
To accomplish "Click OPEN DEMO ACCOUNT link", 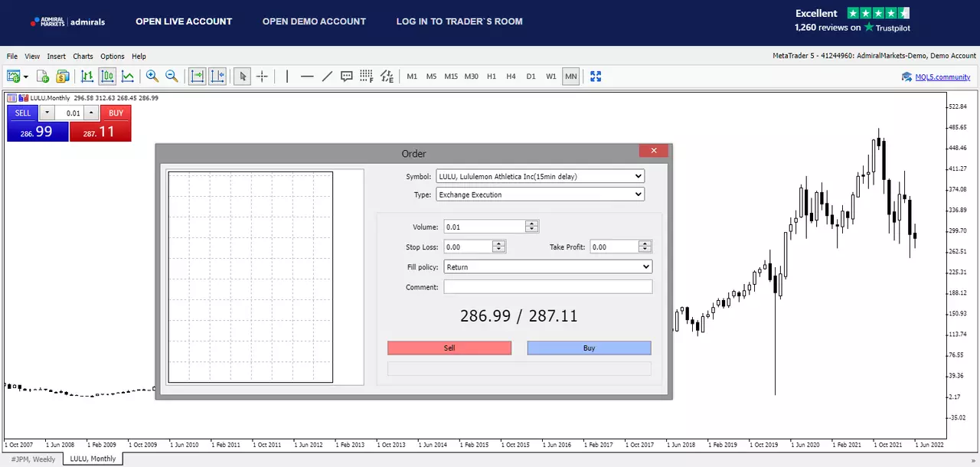I will tap(314, 21).
